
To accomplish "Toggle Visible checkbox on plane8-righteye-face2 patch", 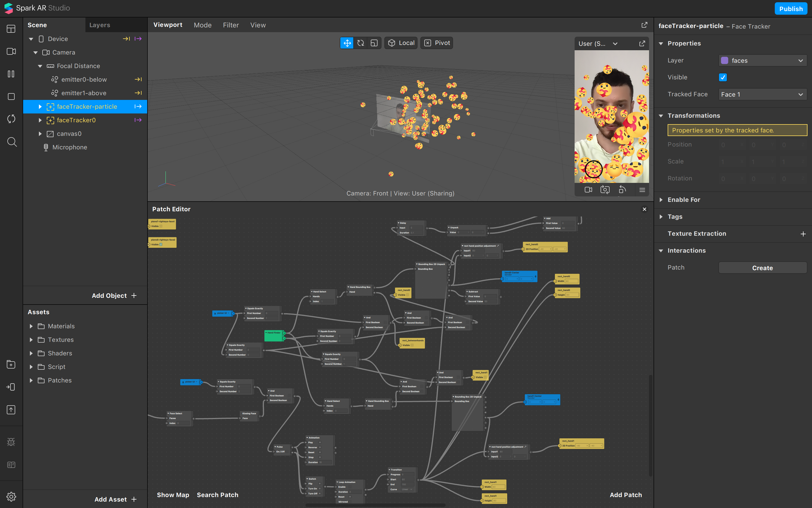I will pyautogui.click(x=161, y=245).
